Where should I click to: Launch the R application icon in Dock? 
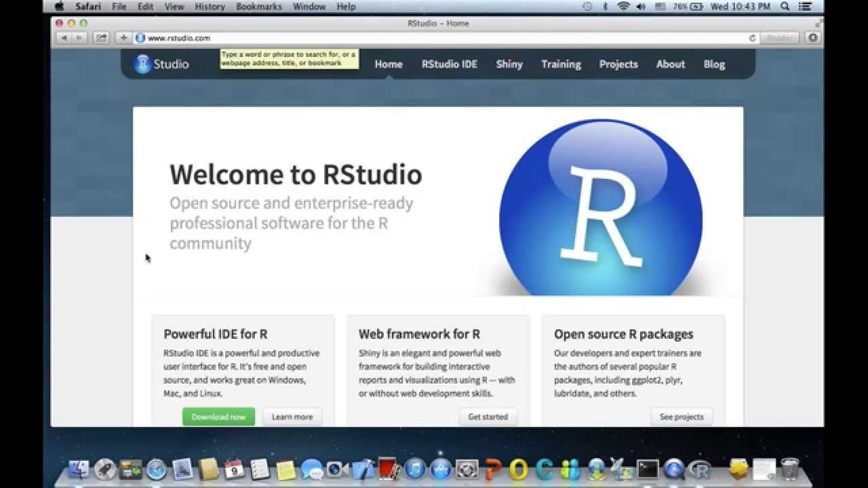point(699,469)
